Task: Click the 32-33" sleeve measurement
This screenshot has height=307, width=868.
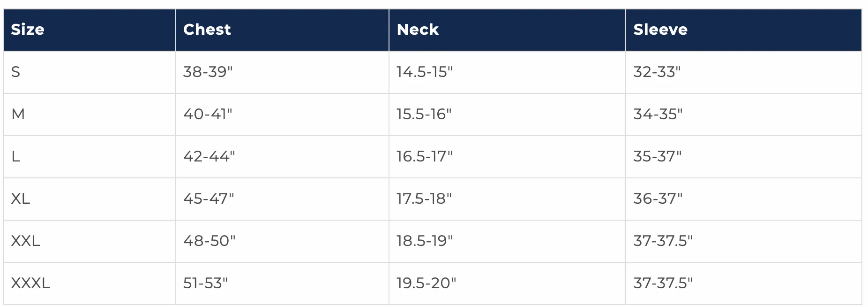Action: coord(657,72)
